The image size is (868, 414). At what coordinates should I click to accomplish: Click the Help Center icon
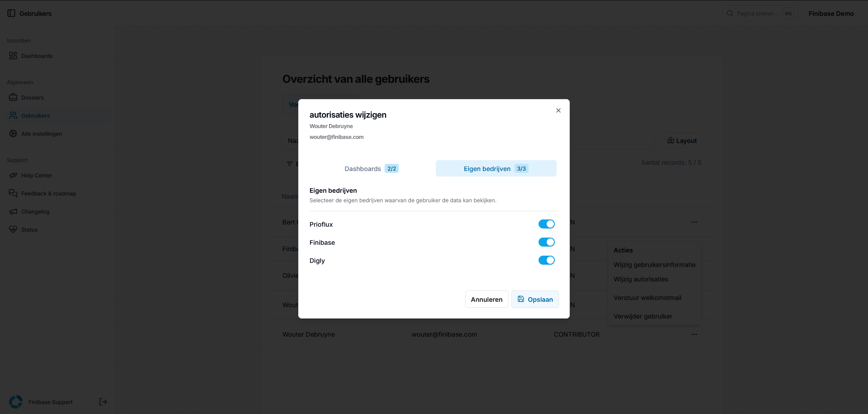click(x=13, y=175)
